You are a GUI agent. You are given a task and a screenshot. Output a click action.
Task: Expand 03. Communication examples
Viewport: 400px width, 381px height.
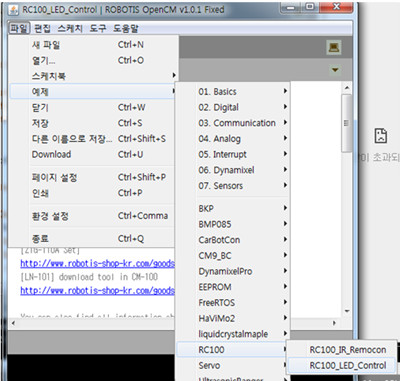pos(233,123)
